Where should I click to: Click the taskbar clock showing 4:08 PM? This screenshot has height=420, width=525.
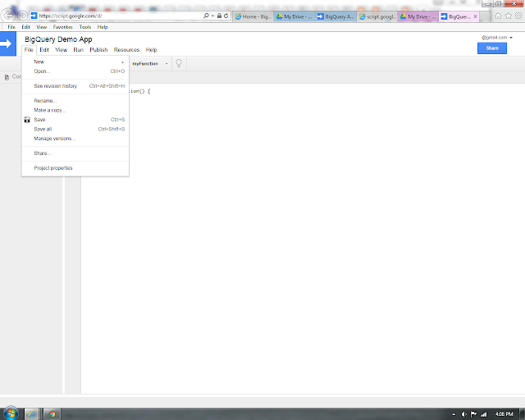pyautogui.click(x=504, y=414)
